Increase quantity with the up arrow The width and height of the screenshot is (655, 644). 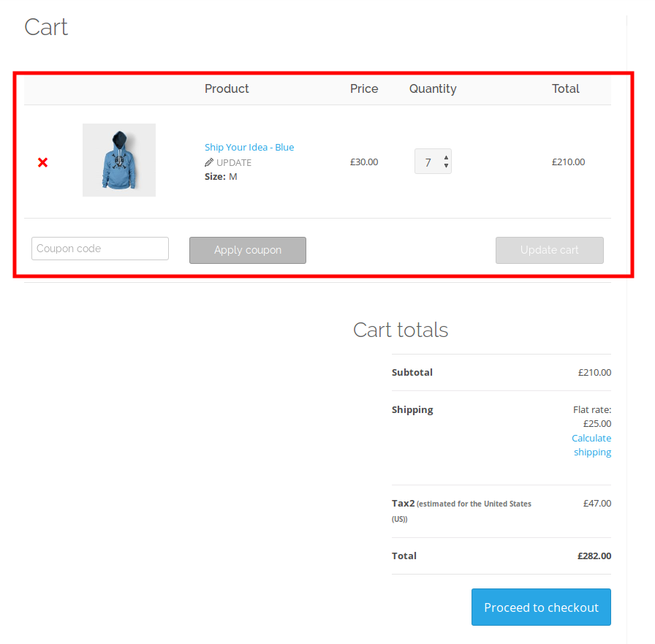point(446,156)
